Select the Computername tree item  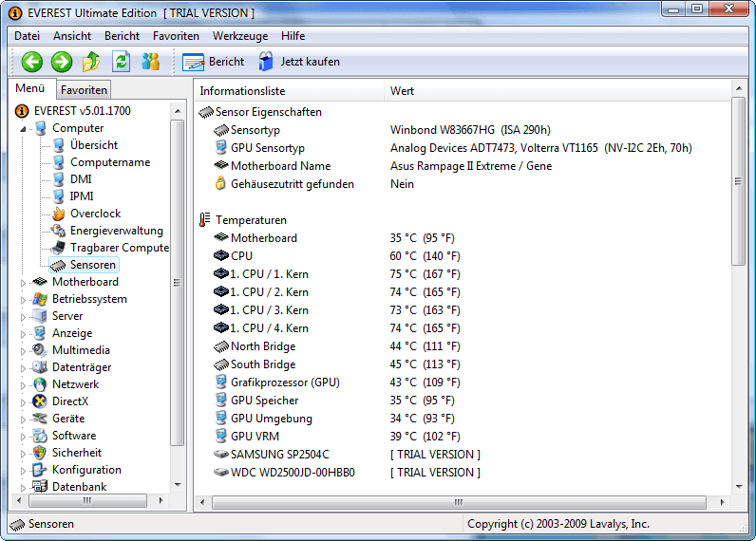(110, 162)
